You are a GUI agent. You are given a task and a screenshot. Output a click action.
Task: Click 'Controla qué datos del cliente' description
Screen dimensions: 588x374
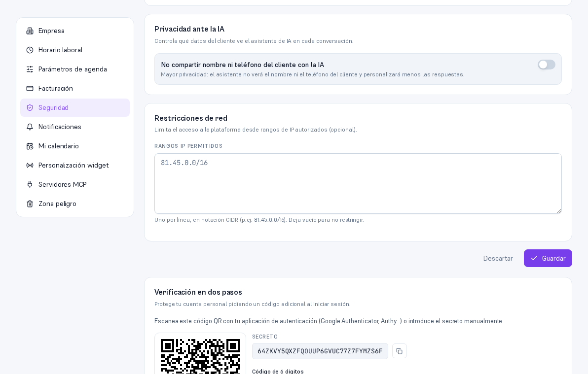click(x=254, y=41)
